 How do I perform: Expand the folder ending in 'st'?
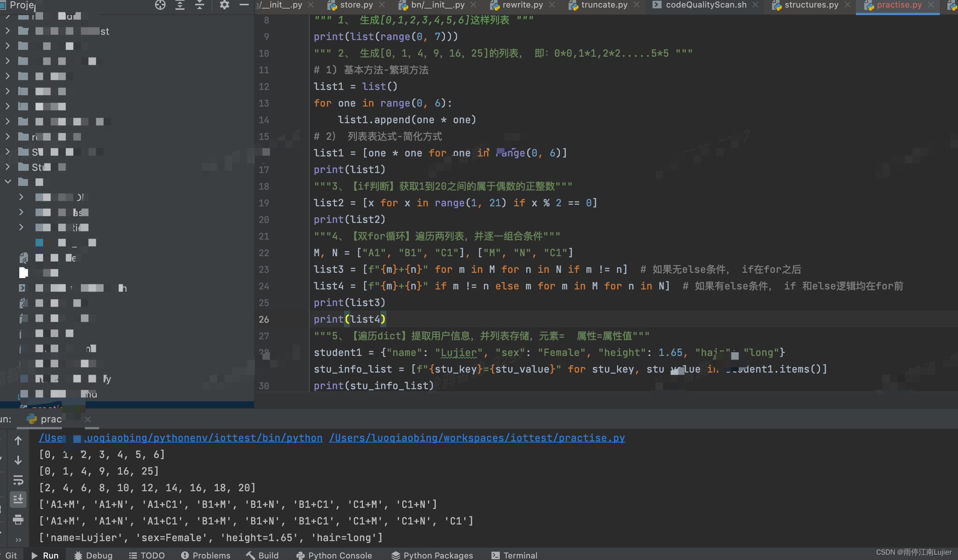point(8,30)
